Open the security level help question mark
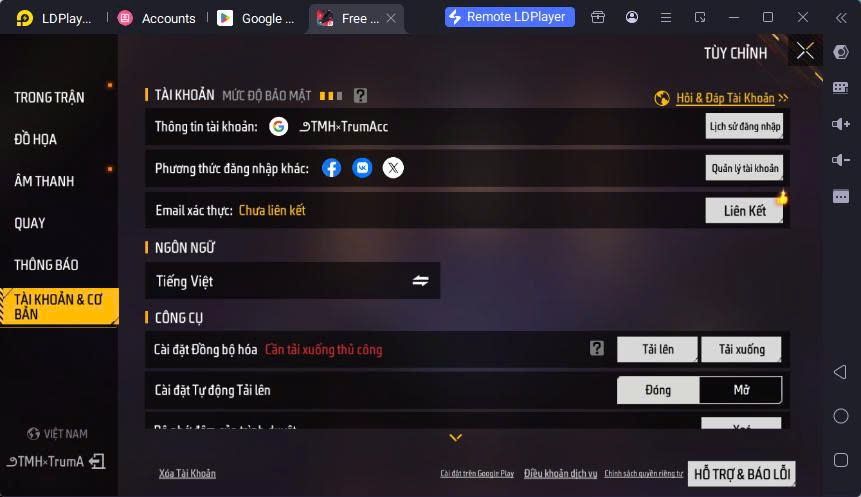Image resolution: width=861 pixels, height=497 pixels. 360,96
